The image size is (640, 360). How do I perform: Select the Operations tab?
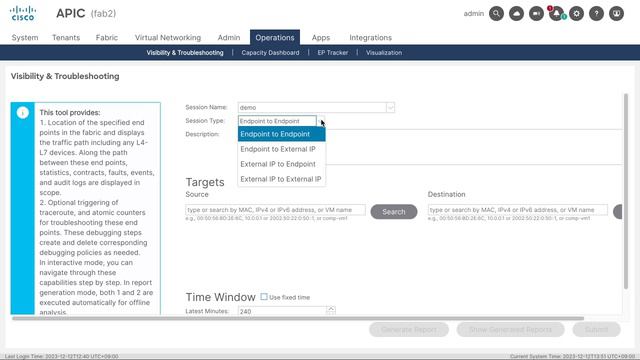pos(275,38)
